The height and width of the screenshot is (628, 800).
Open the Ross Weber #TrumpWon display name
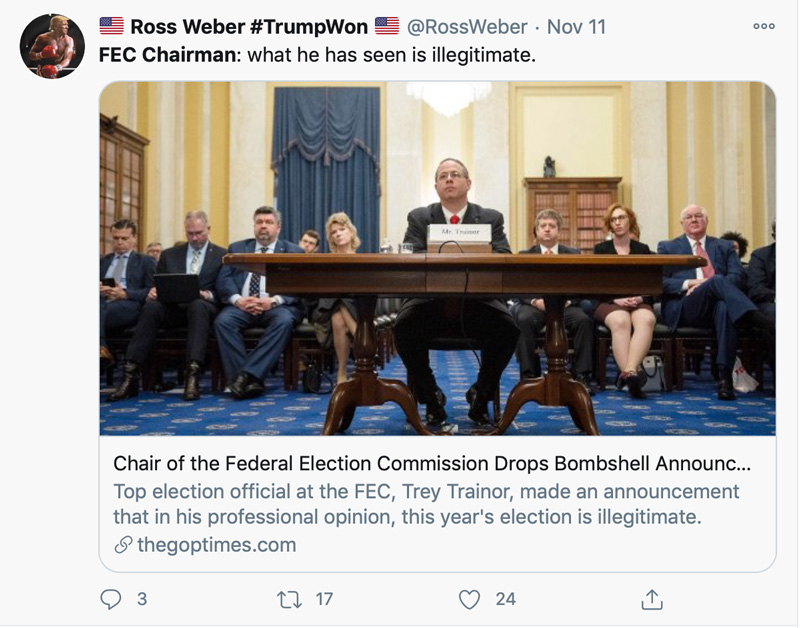coord(249,27)
